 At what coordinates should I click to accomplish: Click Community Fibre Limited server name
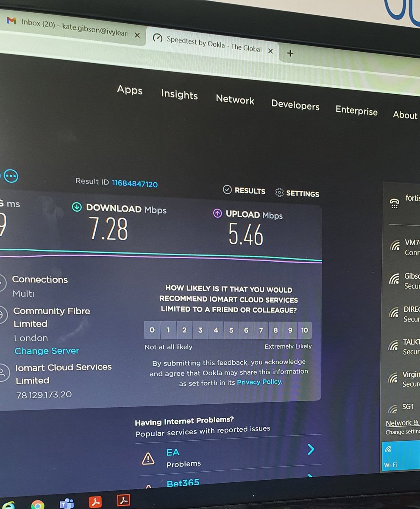pos(52,317)
